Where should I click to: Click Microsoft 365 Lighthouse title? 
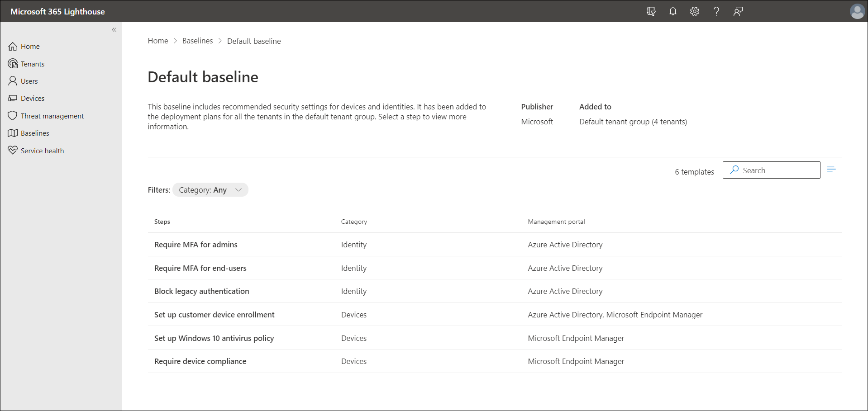pyautogui.click(x=57, y=11)
